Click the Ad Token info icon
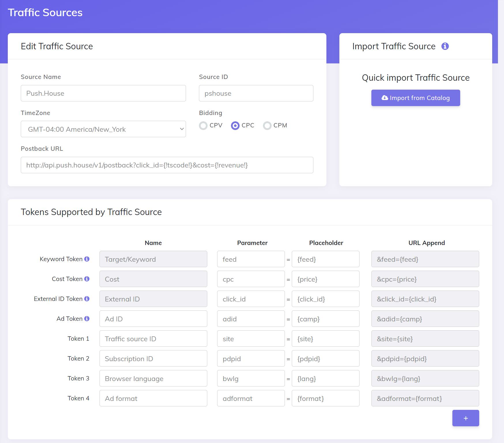 click(87, 319)
